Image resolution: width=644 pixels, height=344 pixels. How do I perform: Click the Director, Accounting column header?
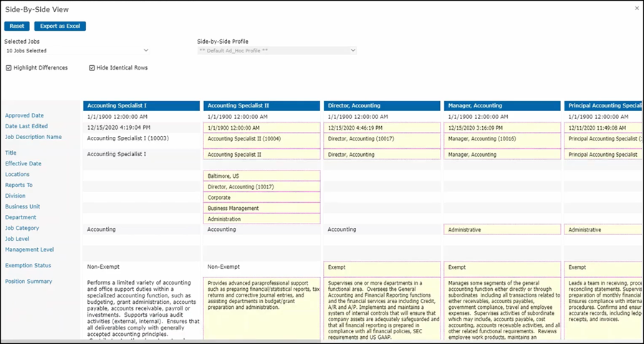(382, 106)
